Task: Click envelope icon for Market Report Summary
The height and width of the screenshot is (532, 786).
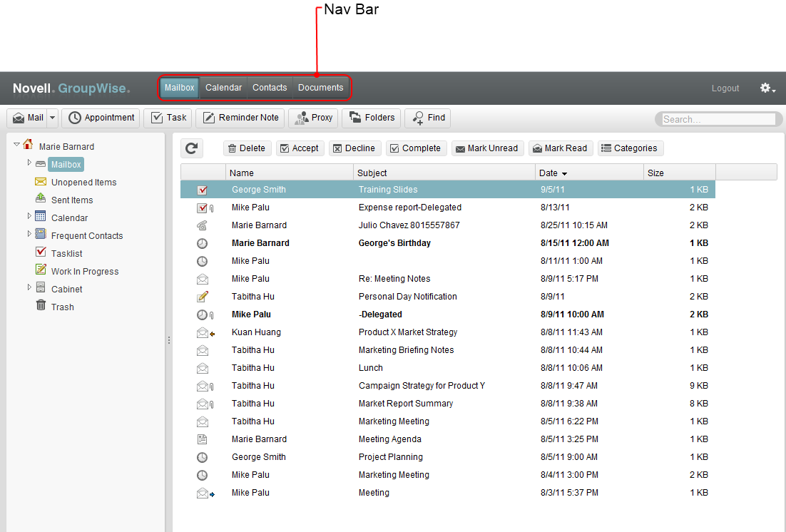Action: point(202,404)
